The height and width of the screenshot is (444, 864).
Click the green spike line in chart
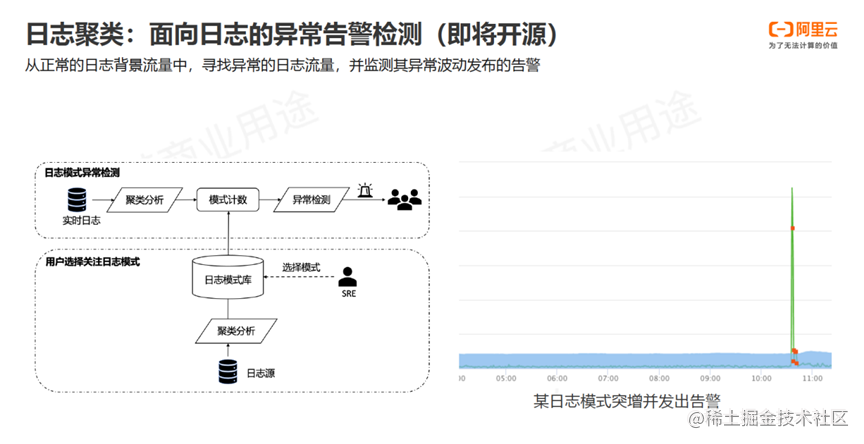(x=792, y=275)
